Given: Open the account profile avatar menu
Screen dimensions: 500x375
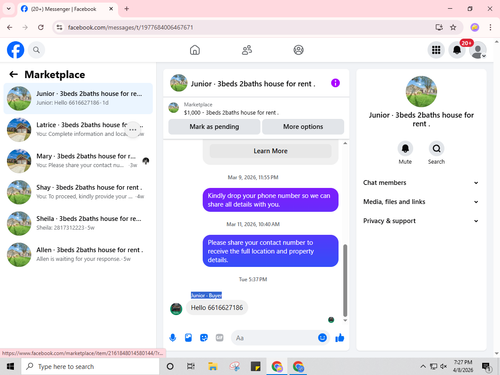Looking at the screenshot, I should [x=478, y=50].
